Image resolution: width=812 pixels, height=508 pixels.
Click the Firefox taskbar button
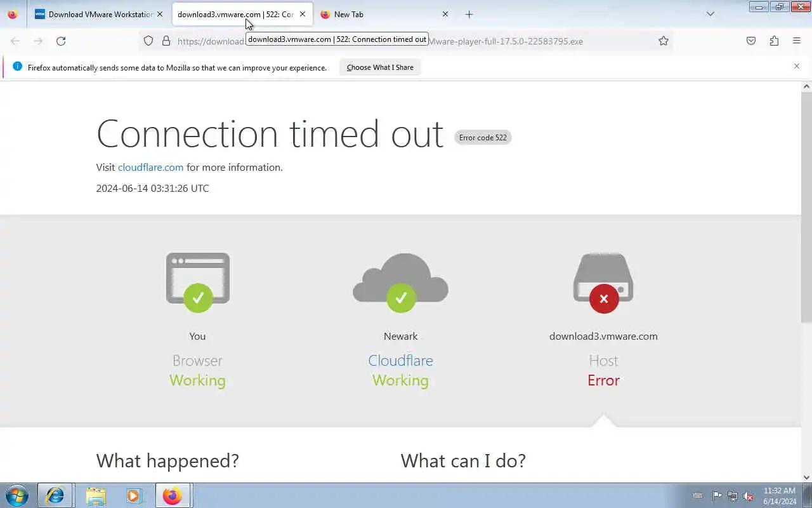click(173, 495)
